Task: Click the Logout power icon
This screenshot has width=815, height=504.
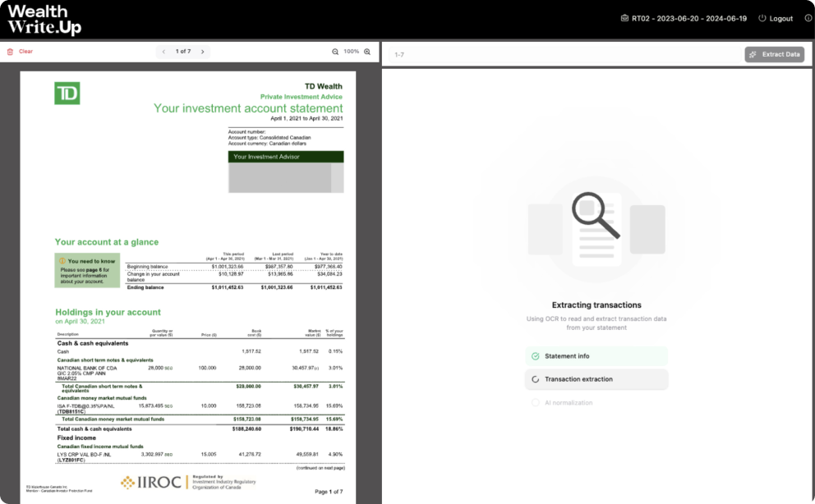Action: pos(762,18)
